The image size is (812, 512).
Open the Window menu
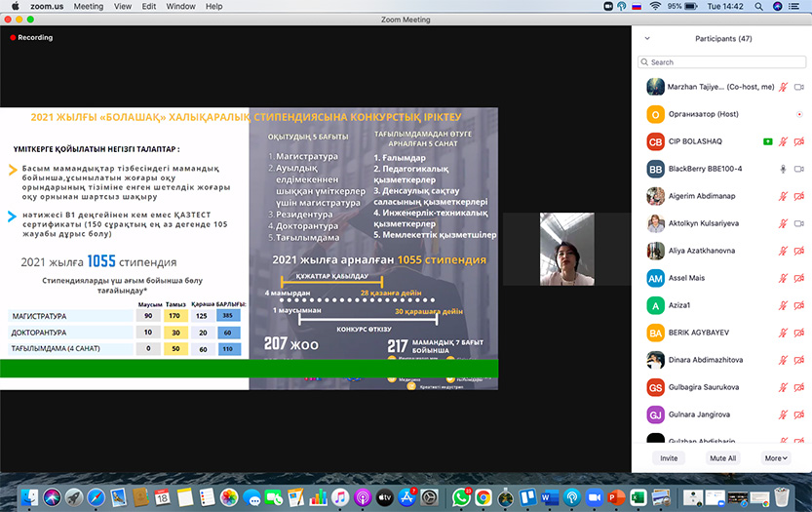[x=180, y=6]
